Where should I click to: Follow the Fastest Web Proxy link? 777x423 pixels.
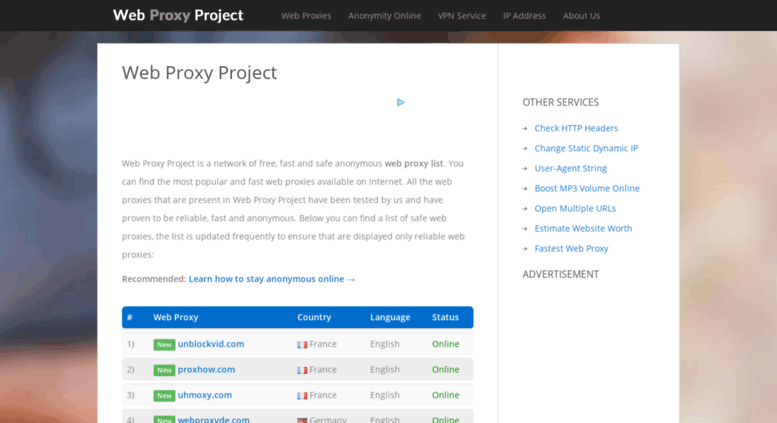(x=571, y=249)
